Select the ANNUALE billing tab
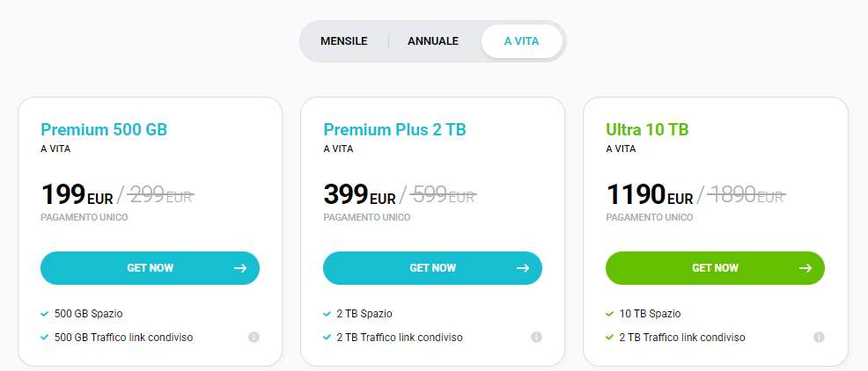Image resolution: width=868 pixels, height=371 pixels. (x=433, y=41)
